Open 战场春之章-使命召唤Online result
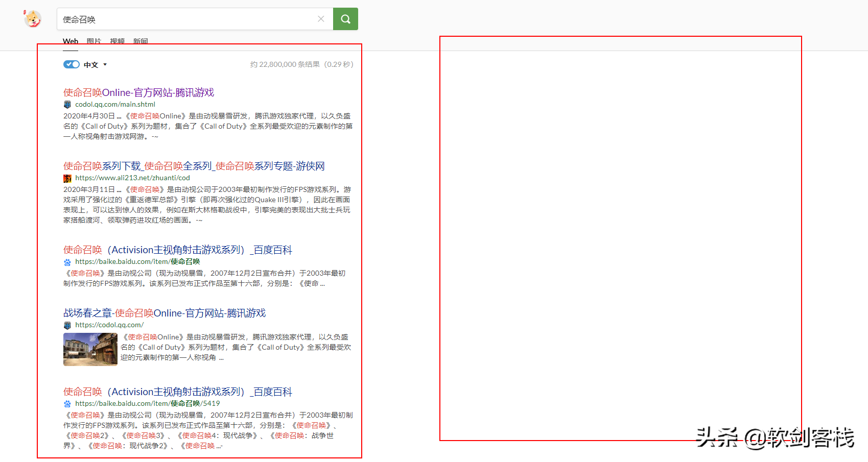868x462 pixels. 165,313
